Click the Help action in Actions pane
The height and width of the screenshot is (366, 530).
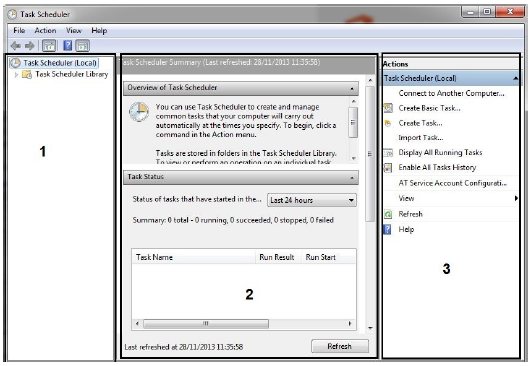(x=406, y=229)
